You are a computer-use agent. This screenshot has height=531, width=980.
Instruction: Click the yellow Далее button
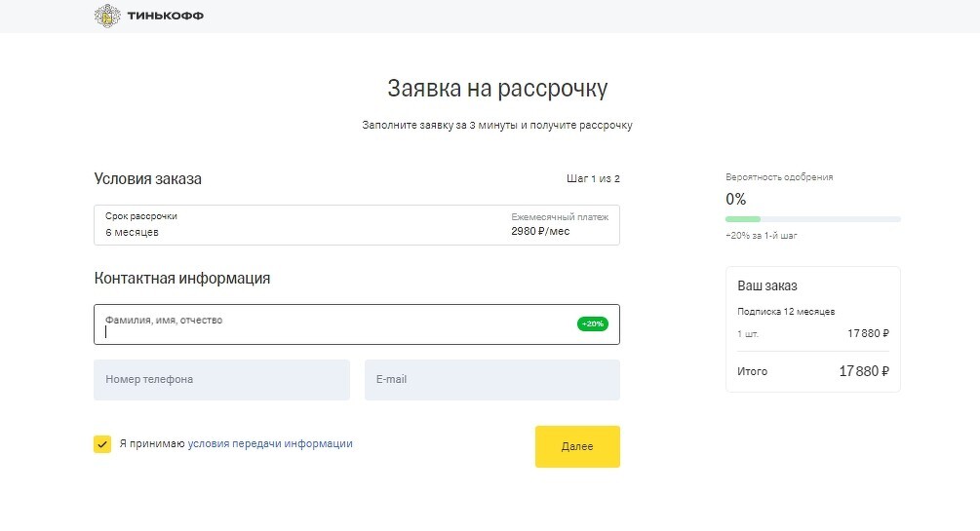pos(577,446)
